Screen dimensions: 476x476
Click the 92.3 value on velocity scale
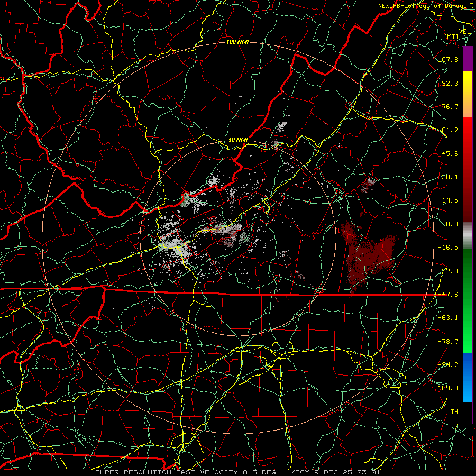[x=450, y=83]
